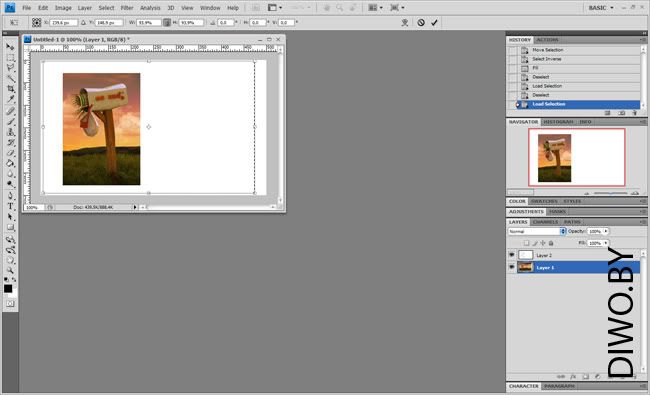The image size is (650, 395).
Task: Select the Clone Stamp tool
Action: click(x=10, y=132)
